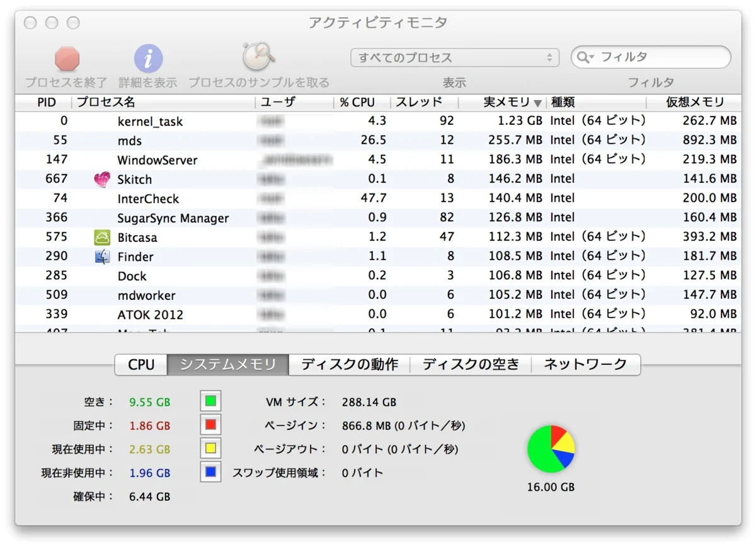Click the green Bitcasa cloud icon

coord(102,238)
